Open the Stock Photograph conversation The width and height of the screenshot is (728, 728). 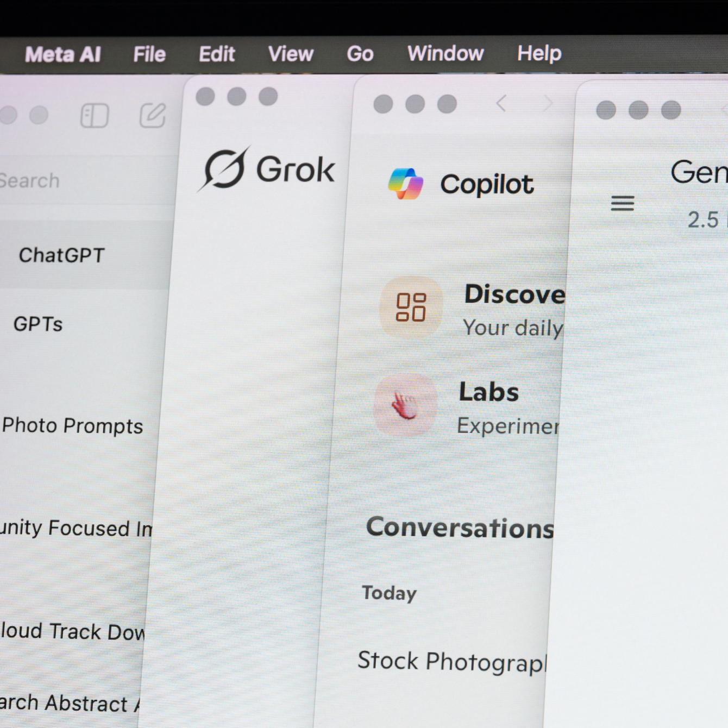[452, 661]
